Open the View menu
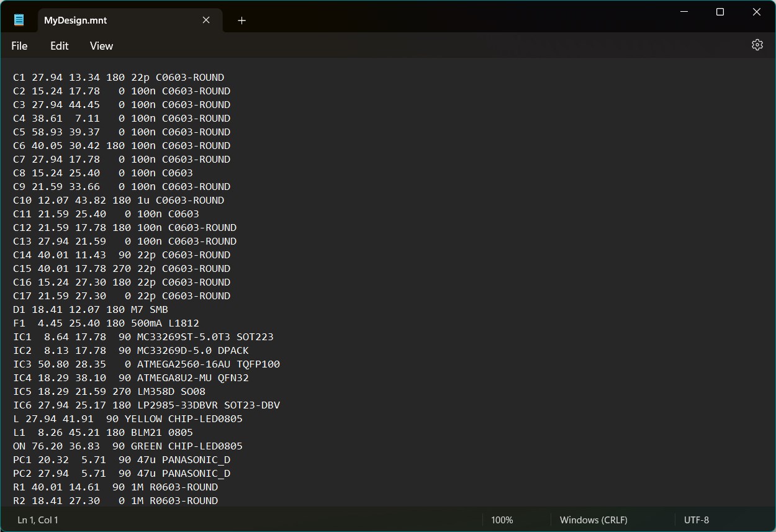 click(101, 46)
